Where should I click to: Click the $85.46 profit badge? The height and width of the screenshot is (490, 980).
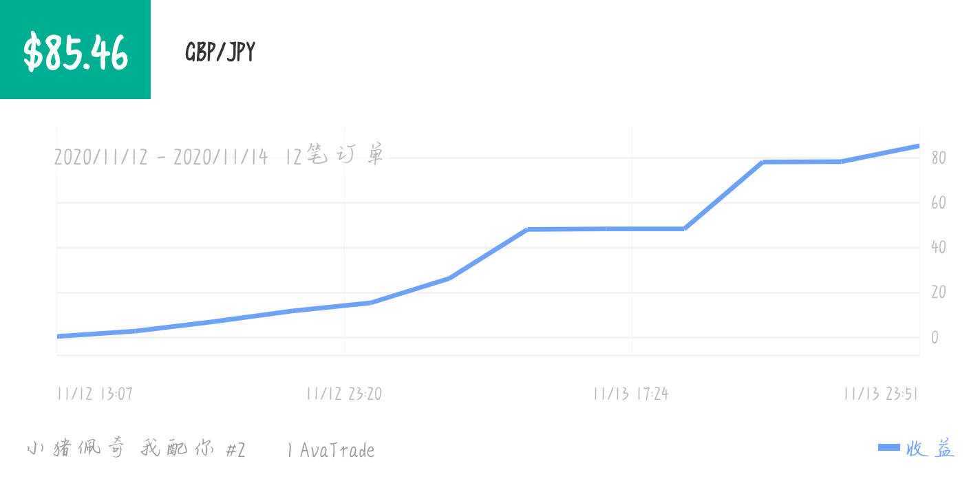point(75,50)
